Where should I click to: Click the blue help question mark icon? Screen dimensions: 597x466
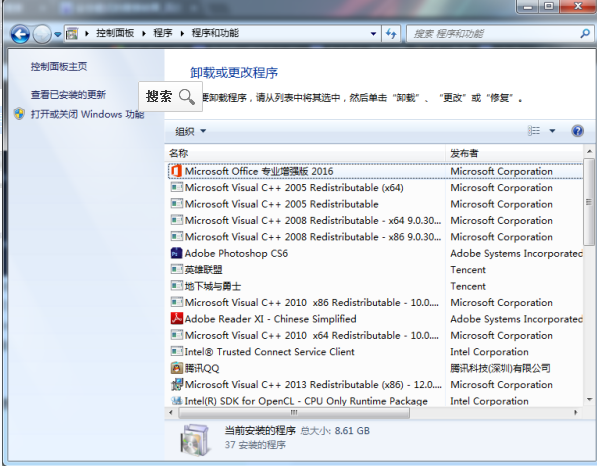(x=578, y=131)
